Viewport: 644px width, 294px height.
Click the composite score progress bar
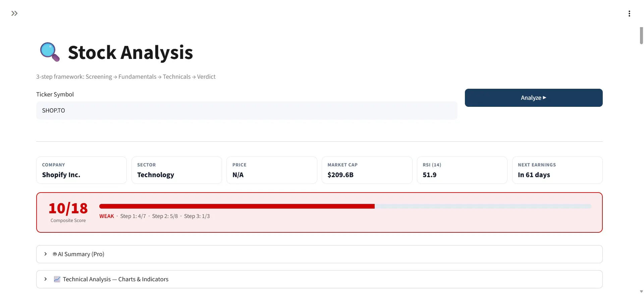345,206
